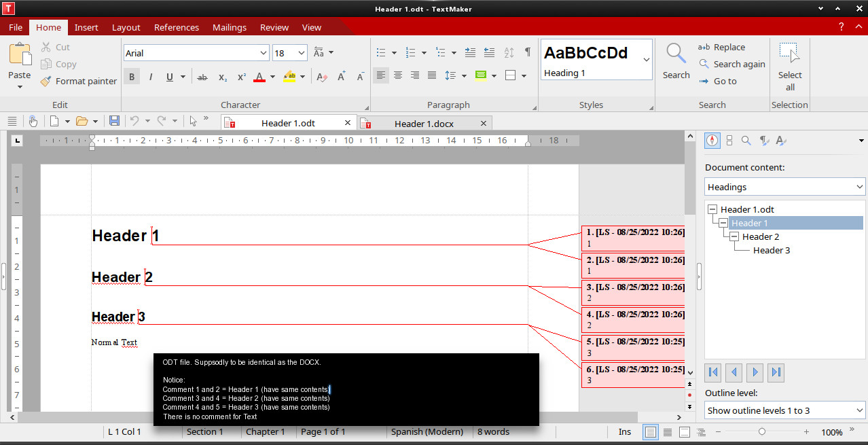Click the sidebar compass navigation icon
The height and width of the screenshot is (445, 868).
click(x=712, y=141)
